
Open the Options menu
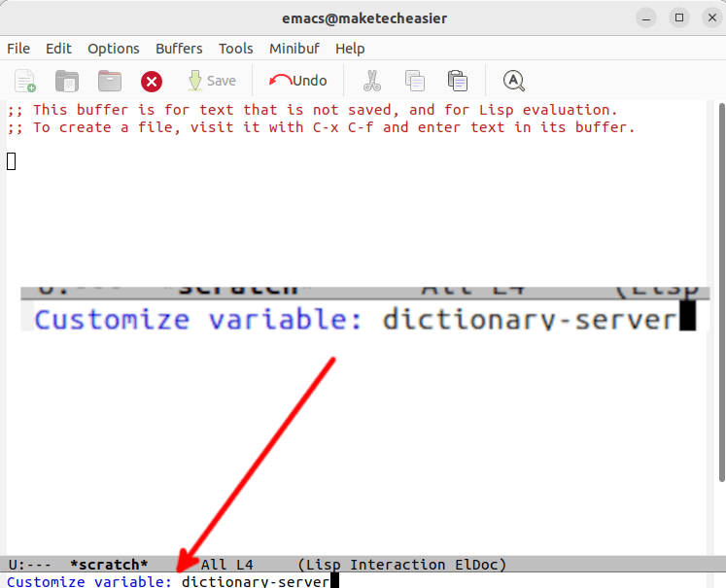pos(114,49)
